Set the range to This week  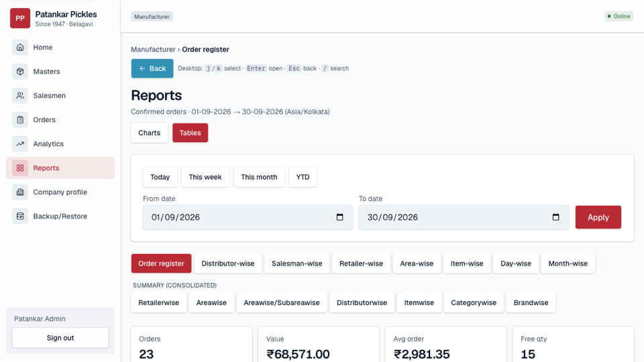[205, 177]
